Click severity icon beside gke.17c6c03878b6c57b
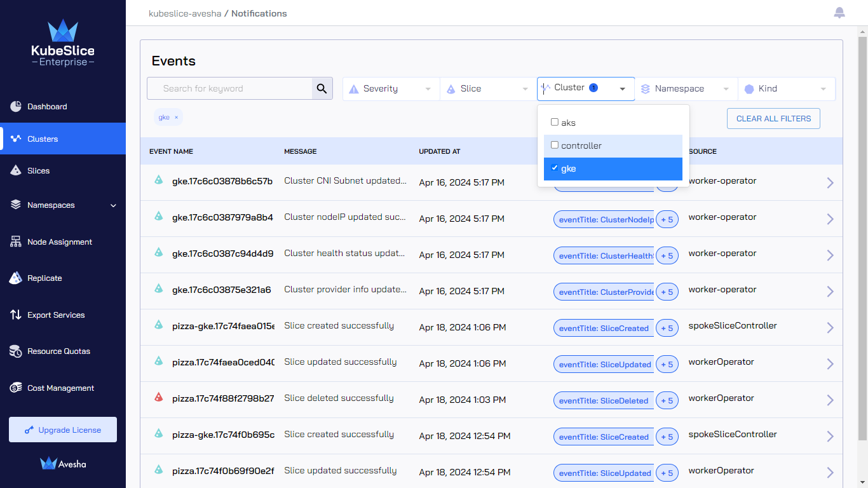The height and width of the screenshot is (488, 868). pyautogui.click(x=159, y=180)
